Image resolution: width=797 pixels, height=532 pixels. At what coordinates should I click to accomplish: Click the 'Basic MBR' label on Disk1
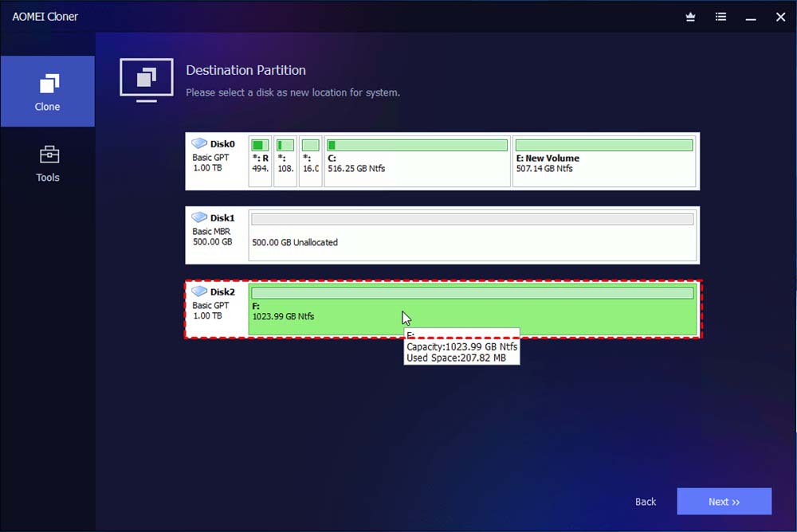[x=211, y=231]
